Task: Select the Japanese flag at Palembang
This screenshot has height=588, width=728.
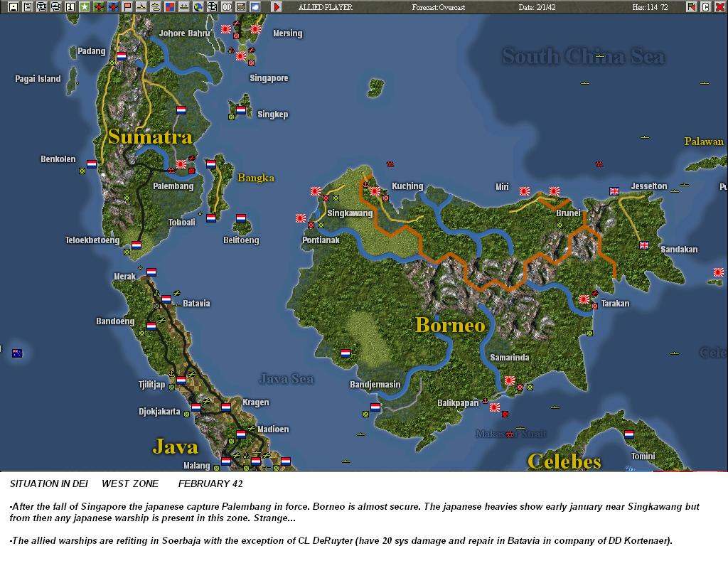Action: pyautogui.click(x=181, y=164)
